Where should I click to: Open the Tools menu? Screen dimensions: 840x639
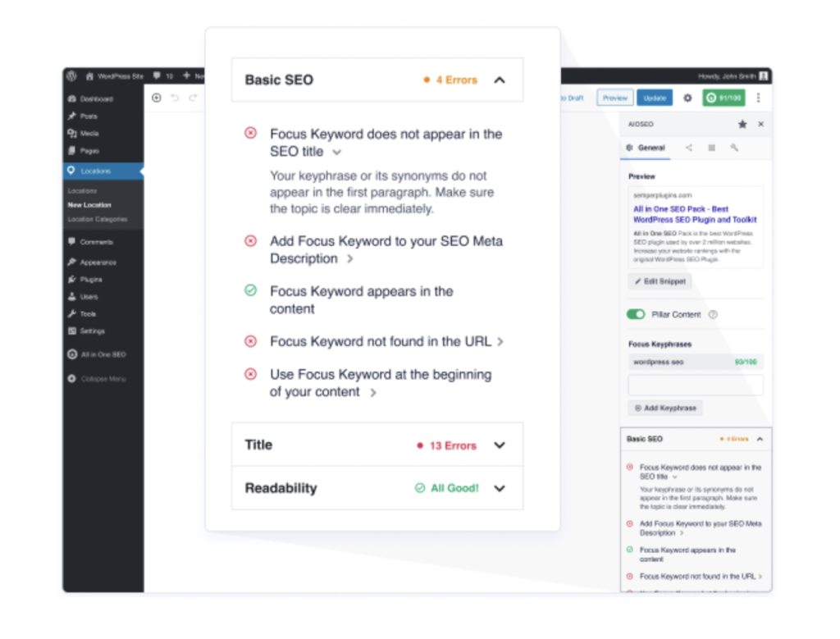click(82, 314)
